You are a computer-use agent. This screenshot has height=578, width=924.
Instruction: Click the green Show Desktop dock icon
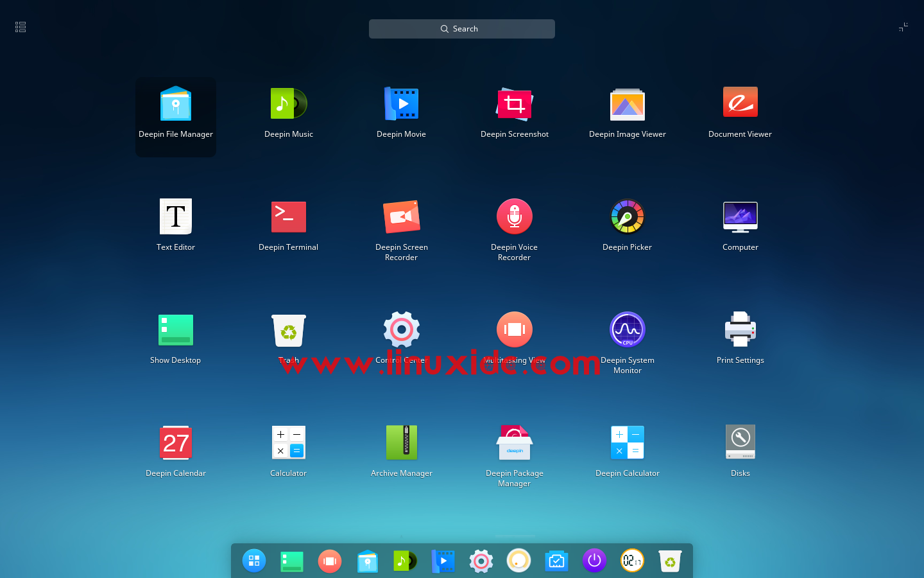[x=292, y=561]
